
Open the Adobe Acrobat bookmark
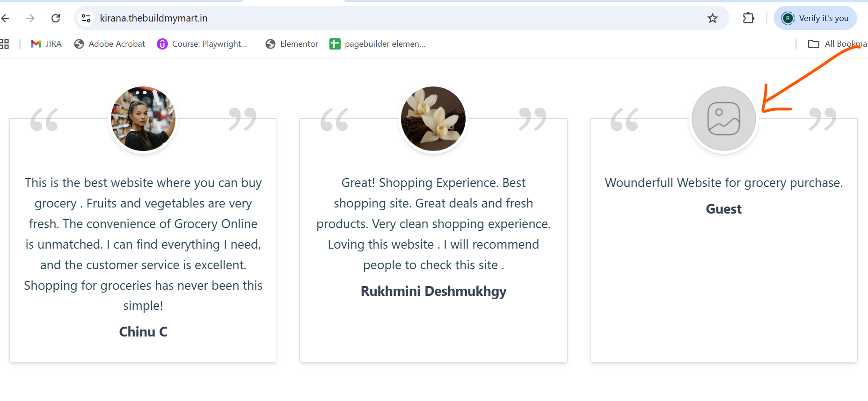click(x=110, y=44)
